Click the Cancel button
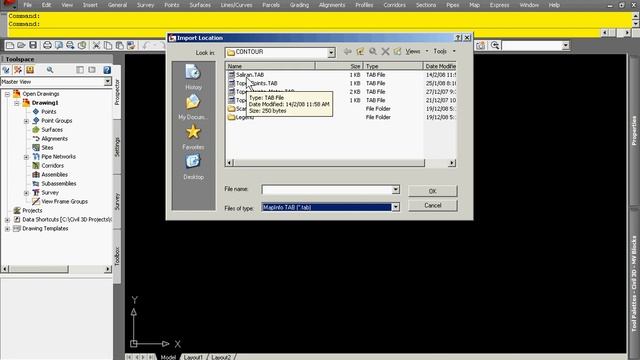This screenshot has height=360, width=640. coord(433,205)
